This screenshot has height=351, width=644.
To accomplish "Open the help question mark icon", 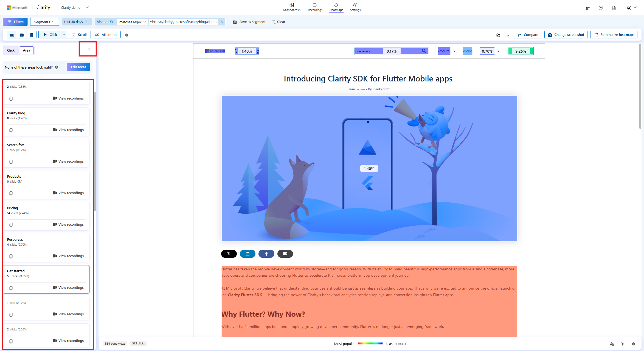I will pyautogui.click(x=601, y=8).
